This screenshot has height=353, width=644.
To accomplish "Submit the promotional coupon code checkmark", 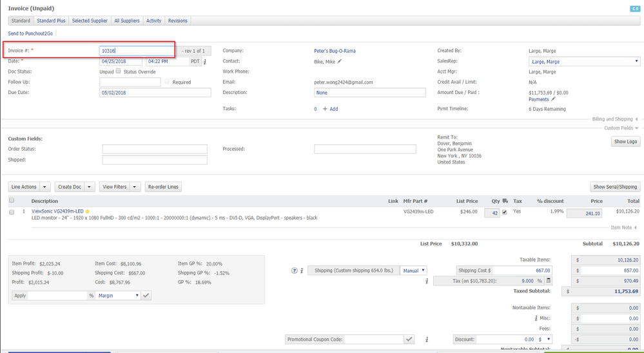I will pyautogui.click(x=409, y=339).
